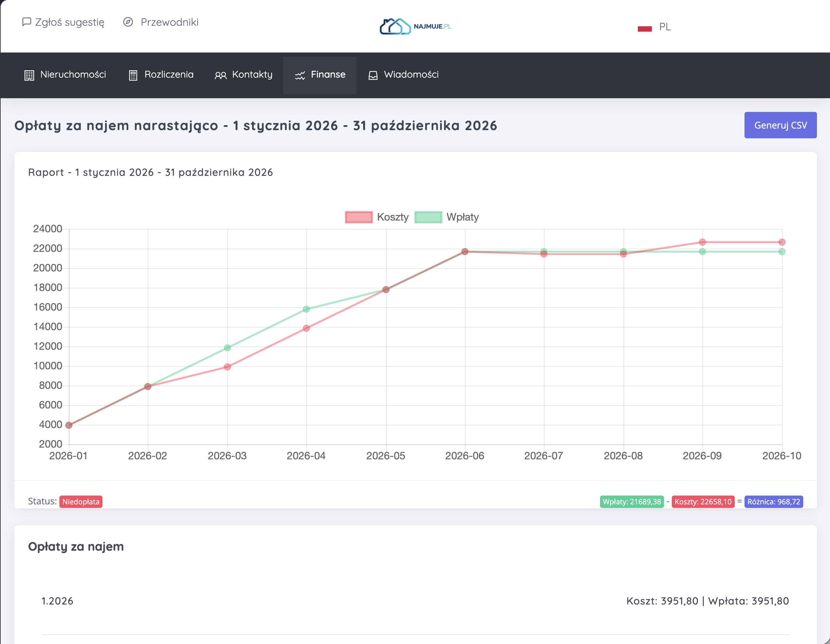The height and width of the screenshot is (644, 830).
Task: Open the Nieruchomości menu
Action: coord(65,75)
